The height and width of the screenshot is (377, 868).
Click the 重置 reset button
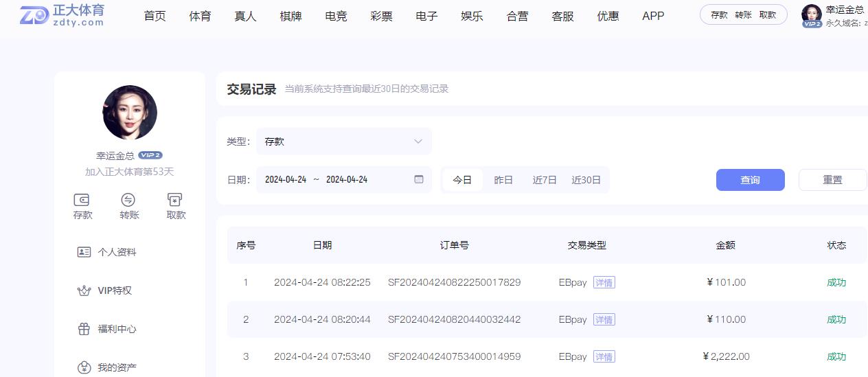tap(832, 180)
